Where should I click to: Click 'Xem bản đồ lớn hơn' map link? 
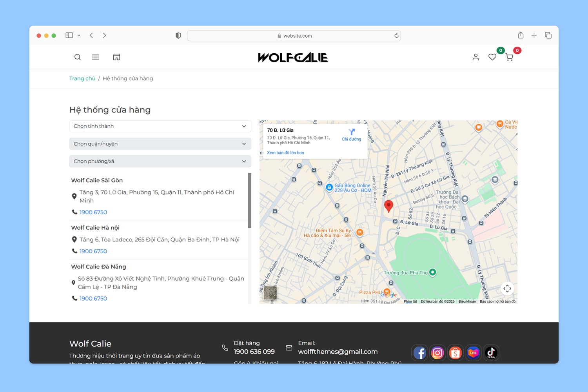(285, 153)
